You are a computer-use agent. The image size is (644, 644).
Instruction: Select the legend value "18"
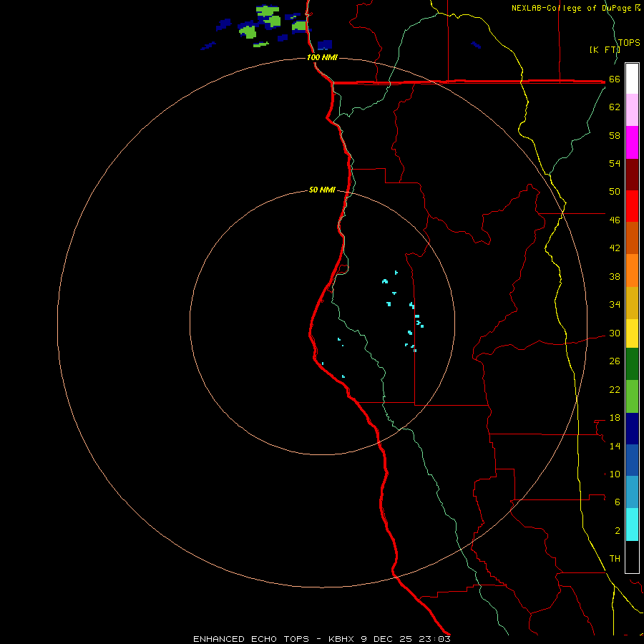[x=615, y=418]
